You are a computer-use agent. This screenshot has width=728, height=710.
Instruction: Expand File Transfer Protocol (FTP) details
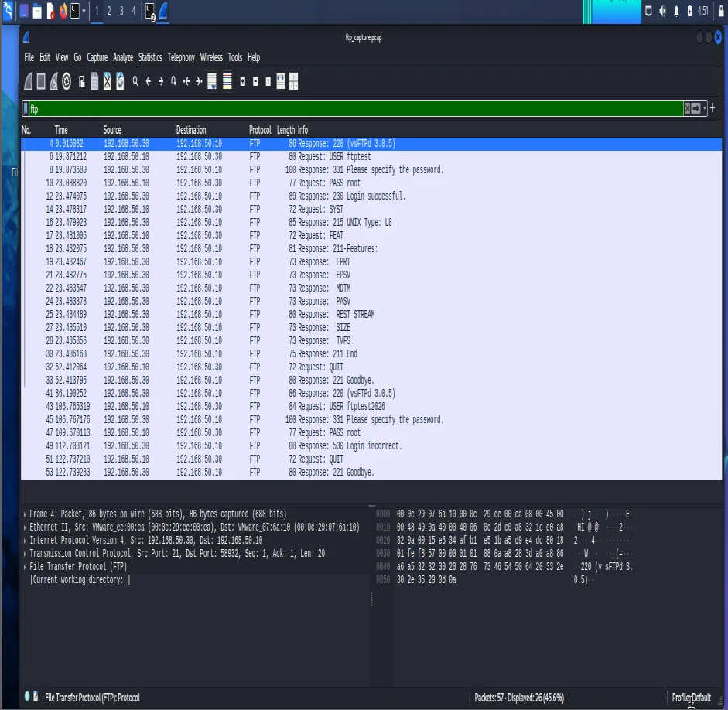[x=25, y=567]
